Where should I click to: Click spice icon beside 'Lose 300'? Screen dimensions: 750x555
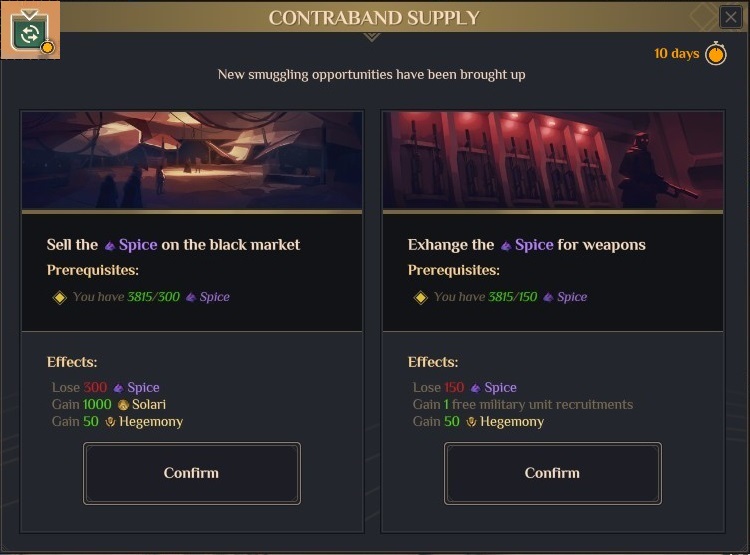118,388
